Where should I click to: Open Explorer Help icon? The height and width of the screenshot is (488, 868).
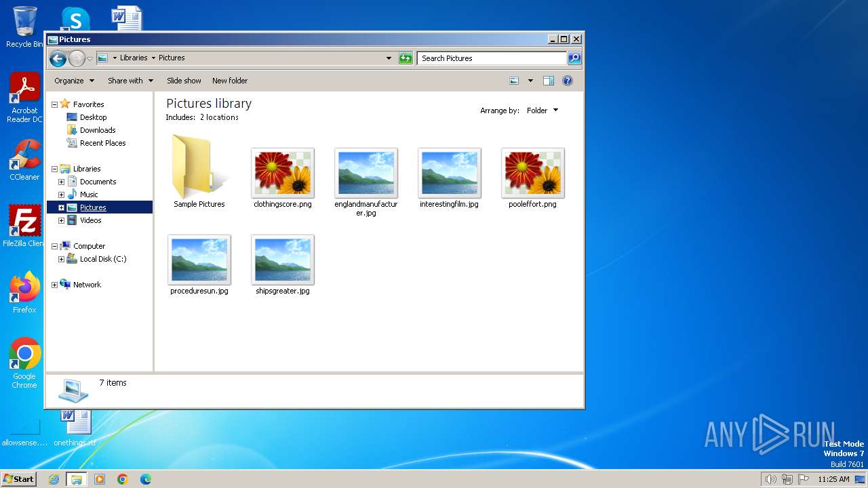(x=568, y=81)
